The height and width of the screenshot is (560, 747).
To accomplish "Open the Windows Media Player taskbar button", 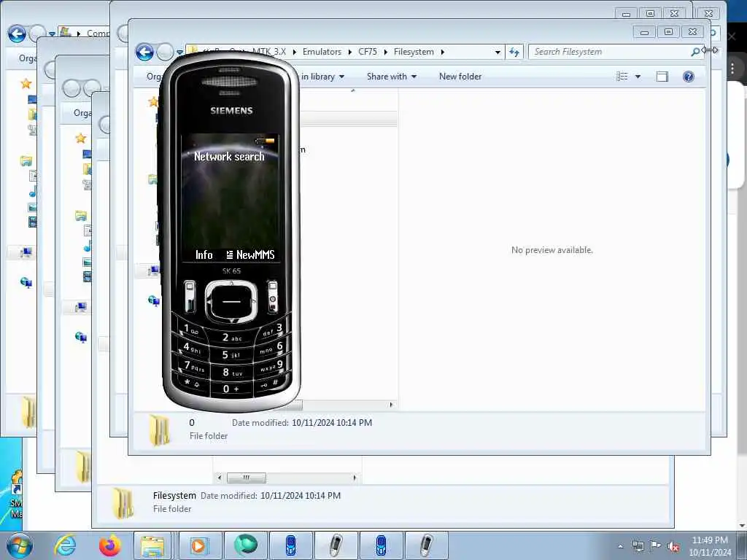I will tap(198, 545).
